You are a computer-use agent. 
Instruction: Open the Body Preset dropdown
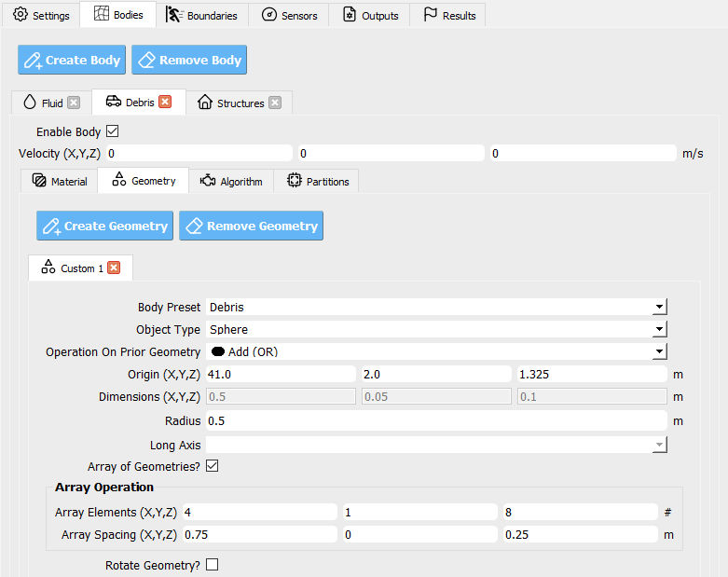point(436,307)
